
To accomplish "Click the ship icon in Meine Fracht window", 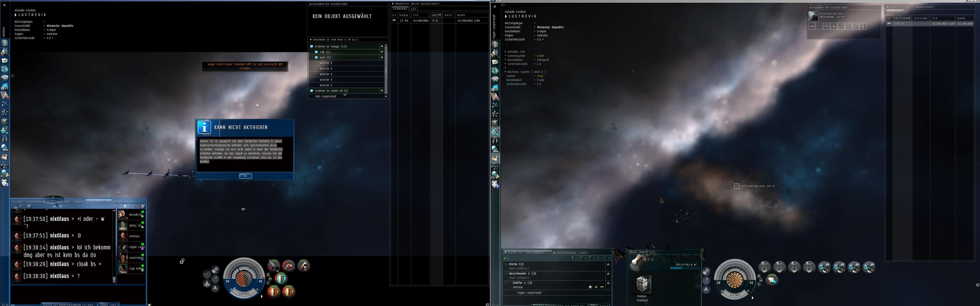I will click(x=636, y=260).
